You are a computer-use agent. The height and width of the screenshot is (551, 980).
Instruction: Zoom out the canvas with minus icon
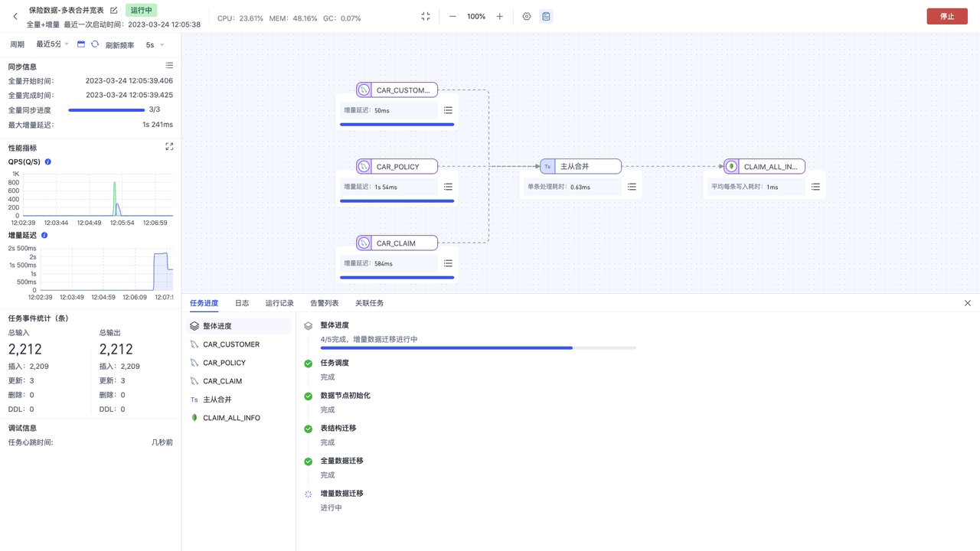pos(452,16)
